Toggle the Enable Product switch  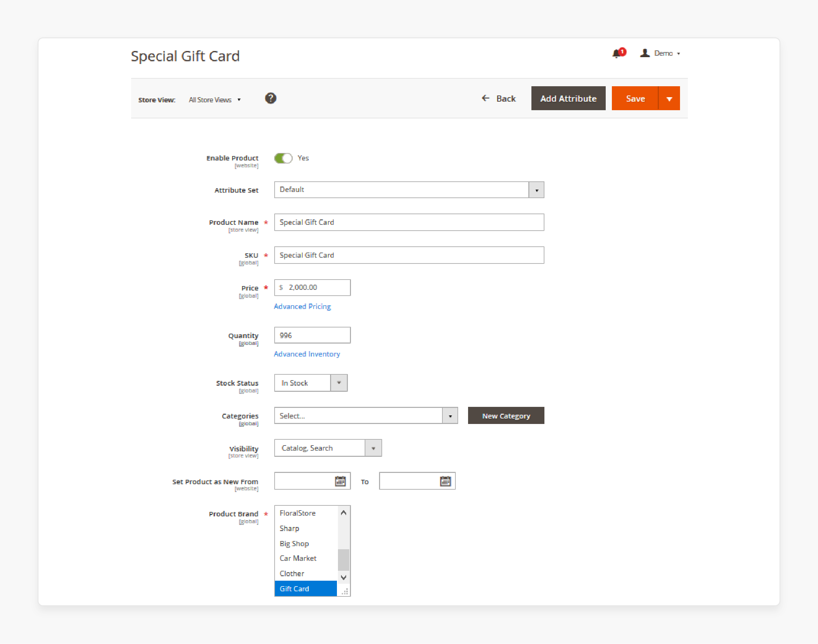283,158
